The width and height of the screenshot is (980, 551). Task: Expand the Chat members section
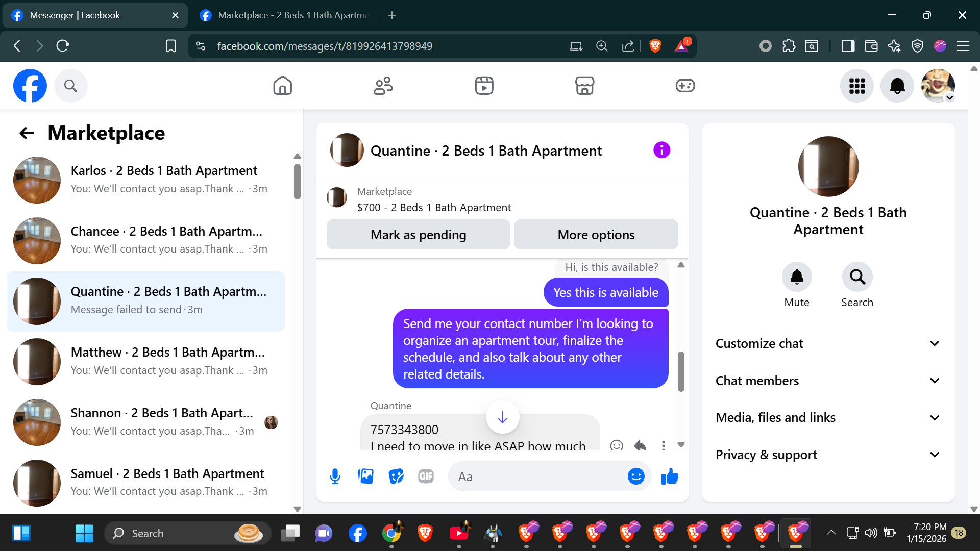click(x=828, y=381)
